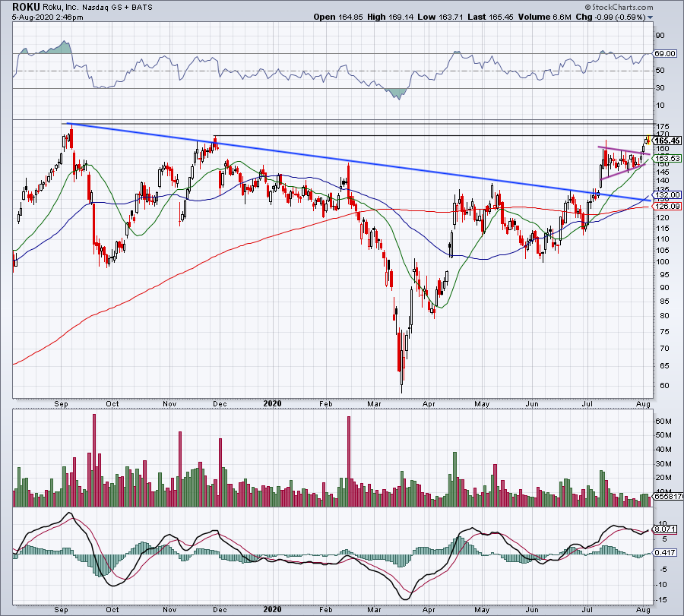Screen dimensions: 684x616
Task: Click the Volume 6.6M header value
Action: [544, 17]
